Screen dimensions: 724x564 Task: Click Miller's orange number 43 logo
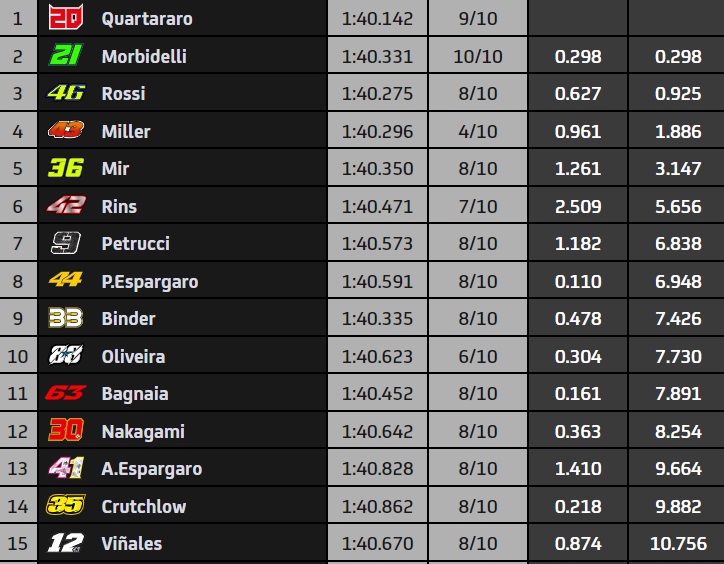click(66, 130)
